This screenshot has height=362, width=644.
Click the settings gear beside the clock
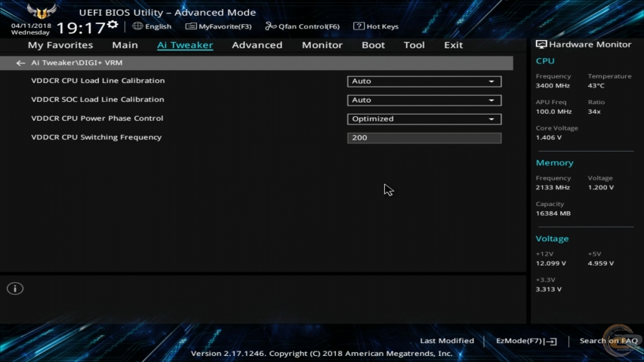[x=112, y=26]
